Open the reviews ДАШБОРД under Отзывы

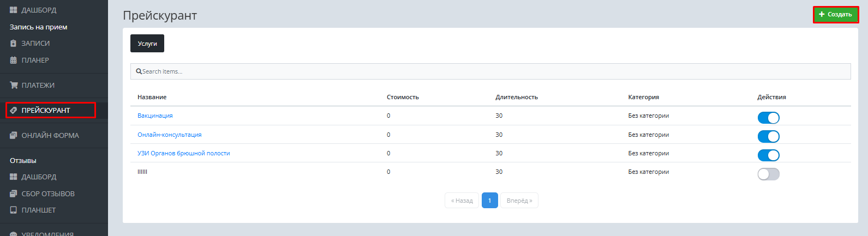click(39, 177)
